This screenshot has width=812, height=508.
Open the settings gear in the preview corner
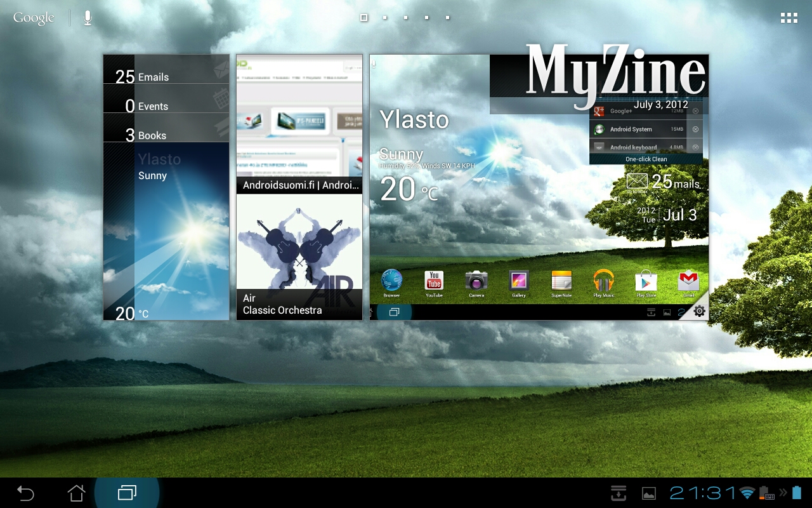coord(699,311)
